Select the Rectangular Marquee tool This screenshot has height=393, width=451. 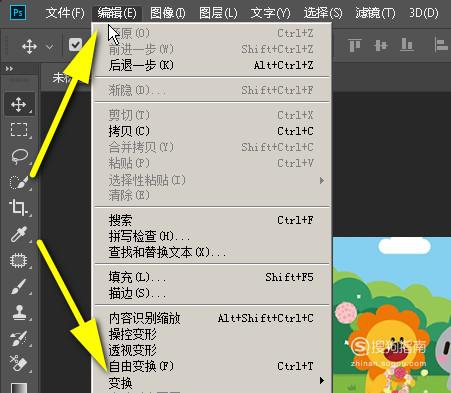tap(19, 130)
